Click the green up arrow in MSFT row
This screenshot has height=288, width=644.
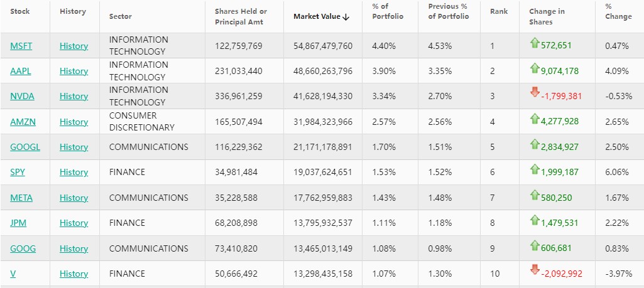pos(535,43)
